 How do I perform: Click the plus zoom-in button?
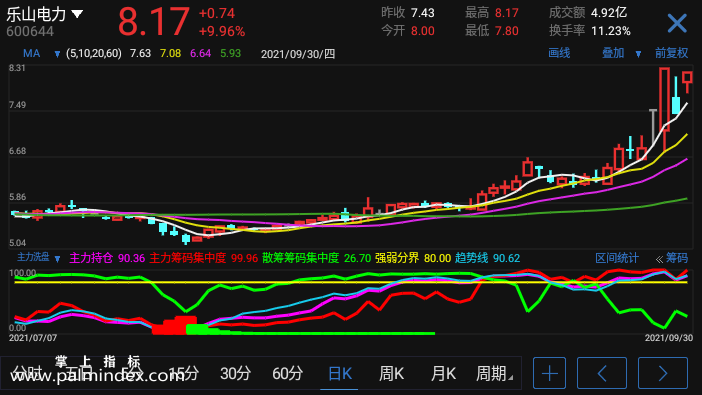[549, 373]
